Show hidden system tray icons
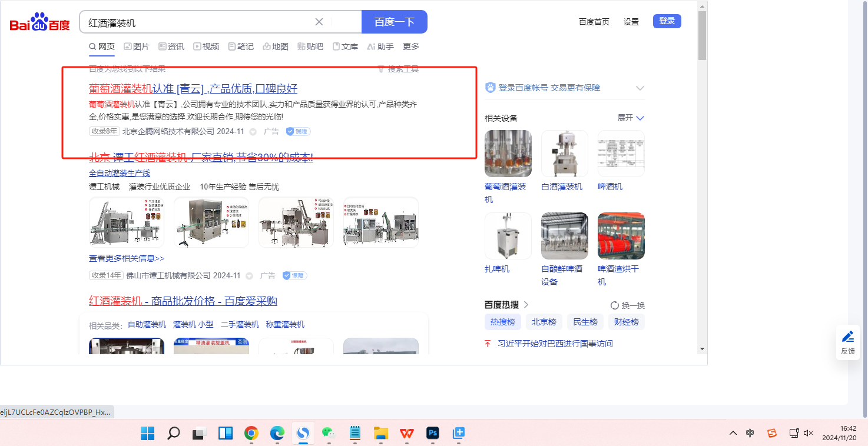The height and width of the screenshot is (446, 868). 733,433
